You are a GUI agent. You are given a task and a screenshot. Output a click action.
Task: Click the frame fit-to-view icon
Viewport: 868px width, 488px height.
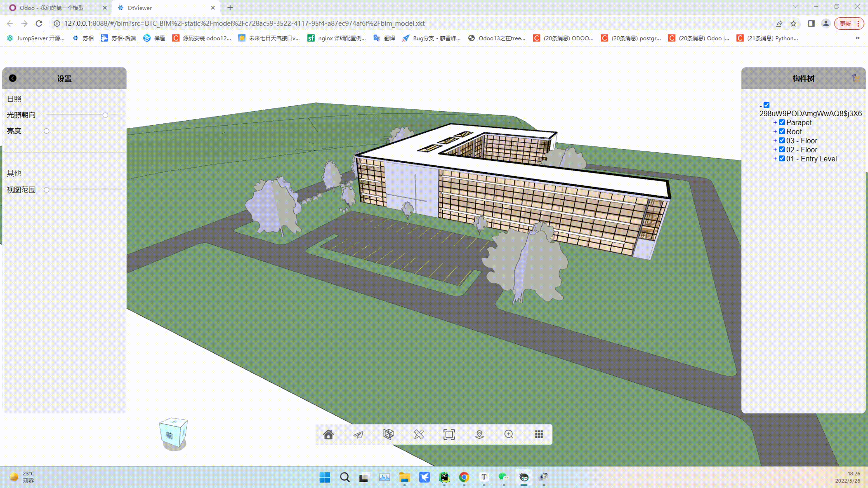click(x=449, y=434)
